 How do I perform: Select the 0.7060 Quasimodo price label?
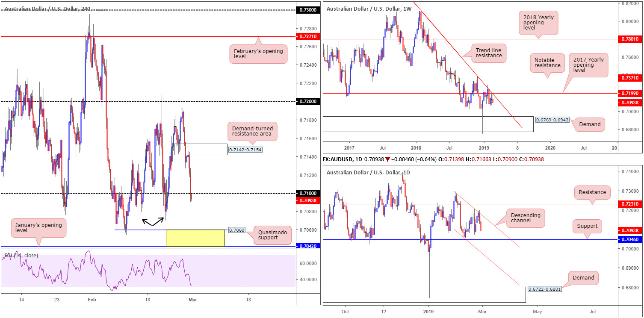click(236, 230)
